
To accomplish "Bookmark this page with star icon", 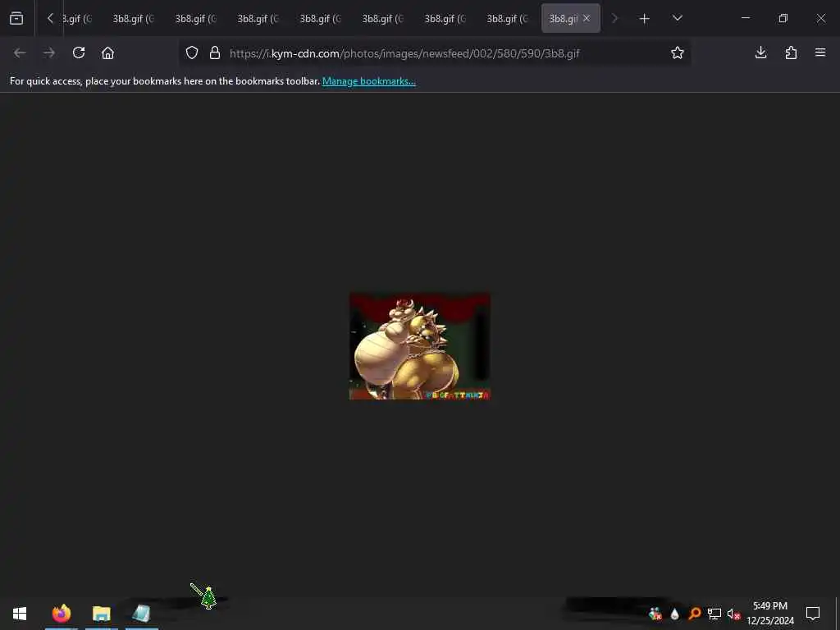I will coord(677,53).
